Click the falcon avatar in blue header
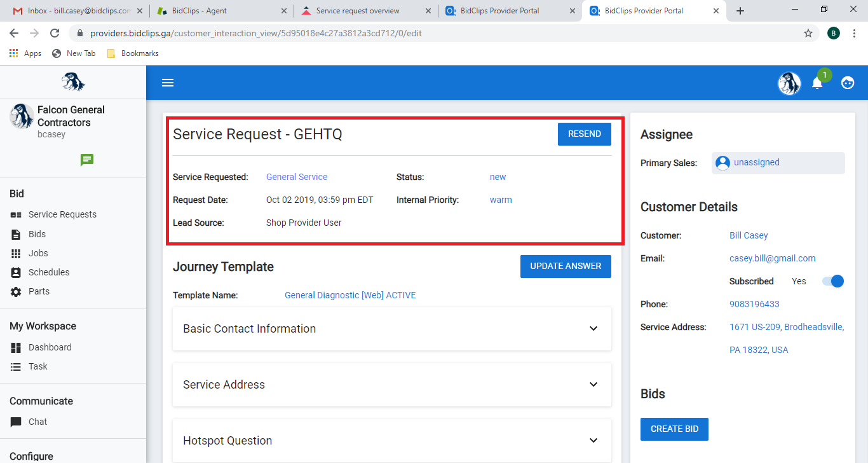This screenshot has height=463, width=868. point(789,83)
